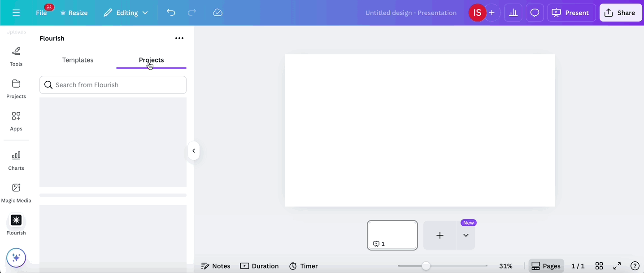Viewport: 644px width, 273px height.
Task: Select the Flourish app icon
Action: click(16, 220)
